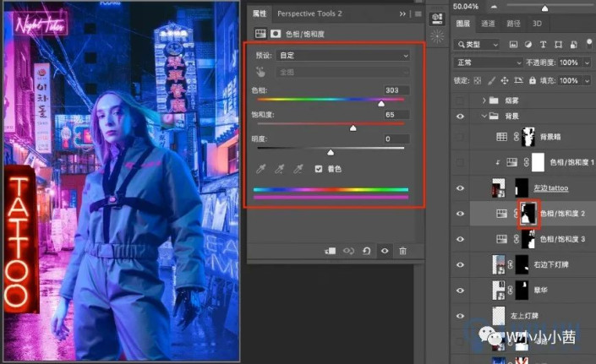The width and height of the screenshot is (596, 364).
Task: Lock layer position icon
Action: tap(505, 80)
